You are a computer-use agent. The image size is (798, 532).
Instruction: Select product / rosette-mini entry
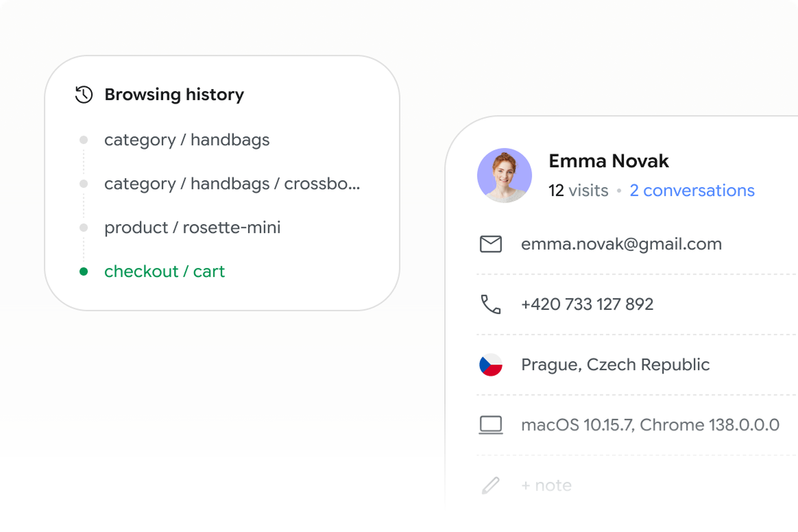[192, 228]
